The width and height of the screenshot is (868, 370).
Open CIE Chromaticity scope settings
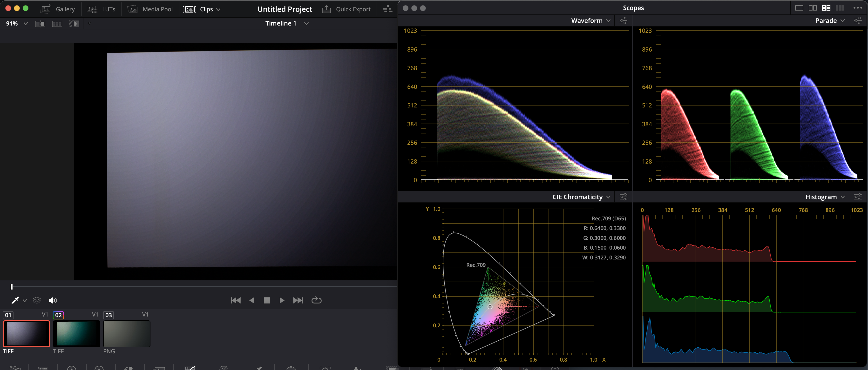623,197
